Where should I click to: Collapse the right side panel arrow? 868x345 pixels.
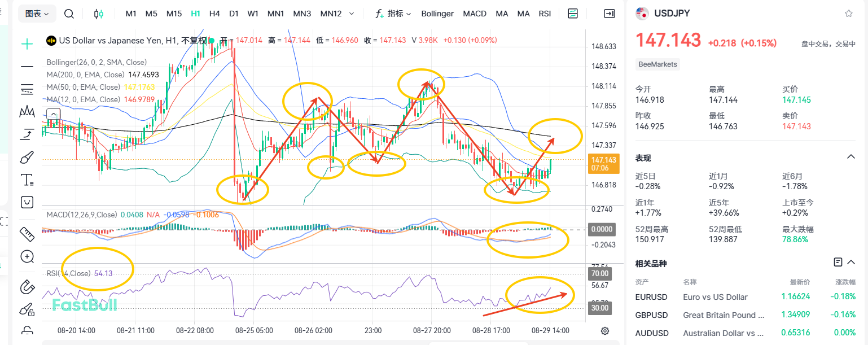(610, 14)
